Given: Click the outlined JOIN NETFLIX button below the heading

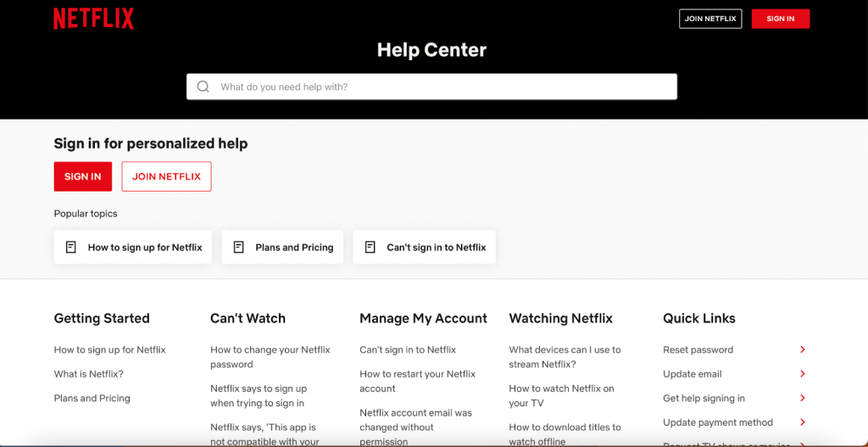Looking at the screenshot, I should click(x=166, y=176).
